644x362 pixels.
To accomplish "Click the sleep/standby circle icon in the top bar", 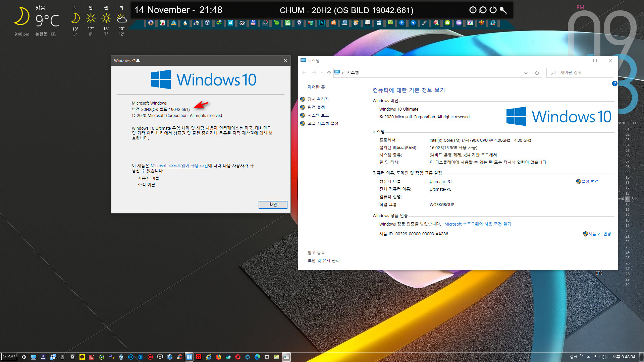I will pos(473,10).
